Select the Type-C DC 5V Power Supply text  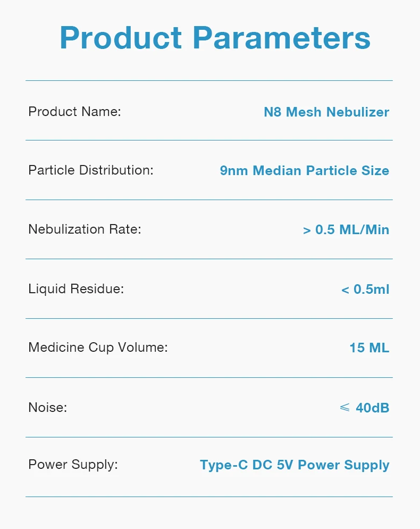tap(295, 465)
